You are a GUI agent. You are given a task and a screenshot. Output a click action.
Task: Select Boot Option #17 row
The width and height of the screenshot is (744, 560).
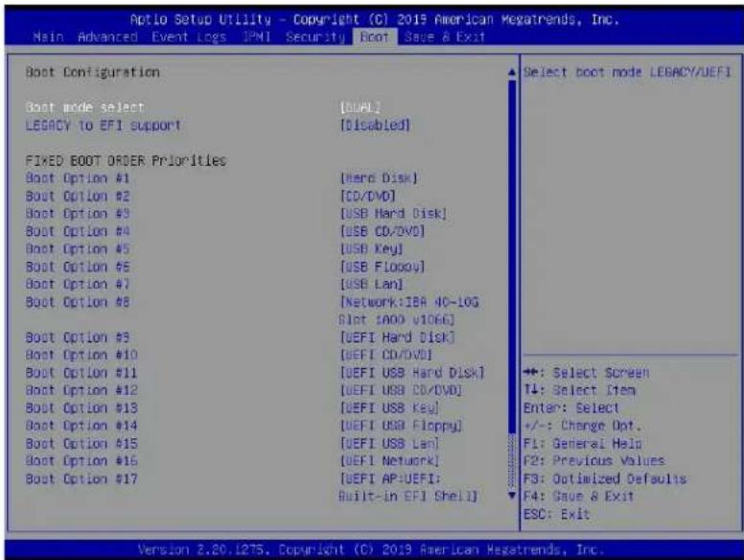81,478
